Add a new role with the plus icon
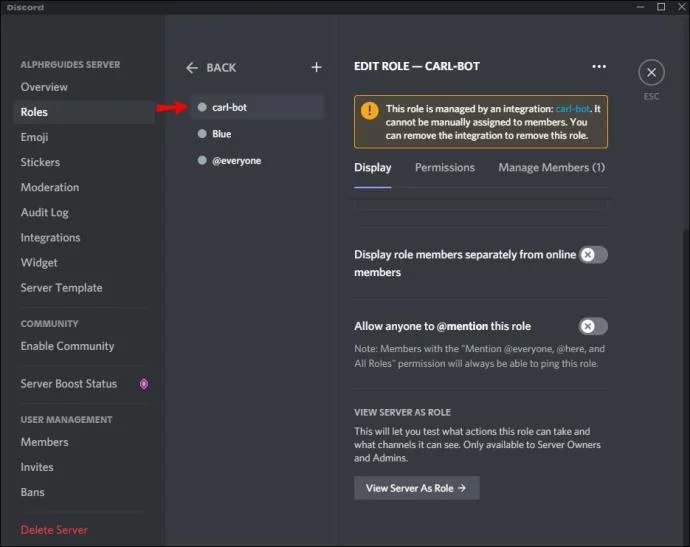 316,67
